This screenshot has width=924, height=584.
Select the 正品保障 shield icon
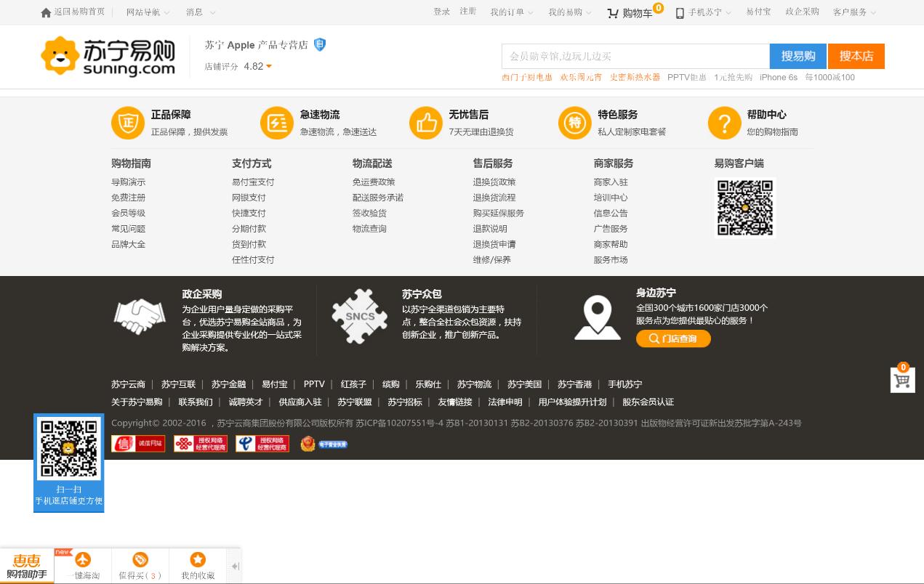[128, 123]
